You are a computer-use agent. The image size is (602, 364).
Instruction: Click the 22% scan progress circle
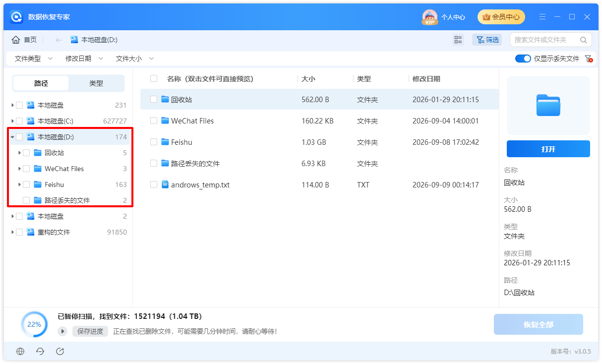pos(34,324)
